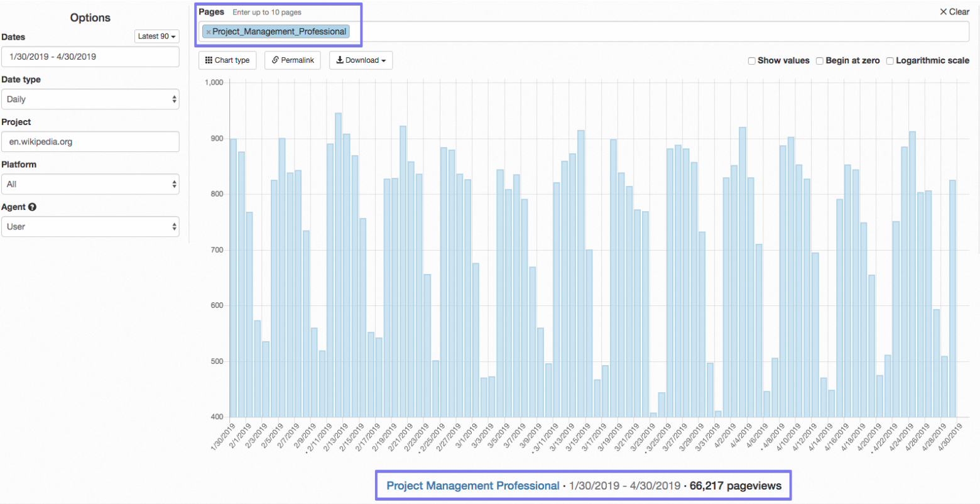The height and width of the screenshot is (504, 980).
Task: Click the Agent help question mark icon
Action: [x=32, y=207]
